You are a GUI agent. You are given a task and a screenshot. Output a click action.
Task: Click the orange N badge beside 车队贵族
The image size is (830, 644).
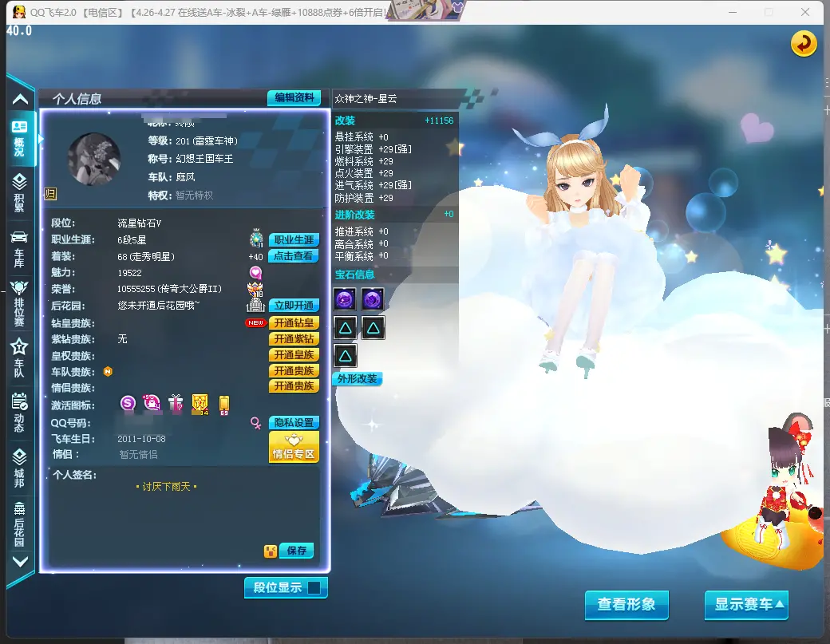click(108, 372)
